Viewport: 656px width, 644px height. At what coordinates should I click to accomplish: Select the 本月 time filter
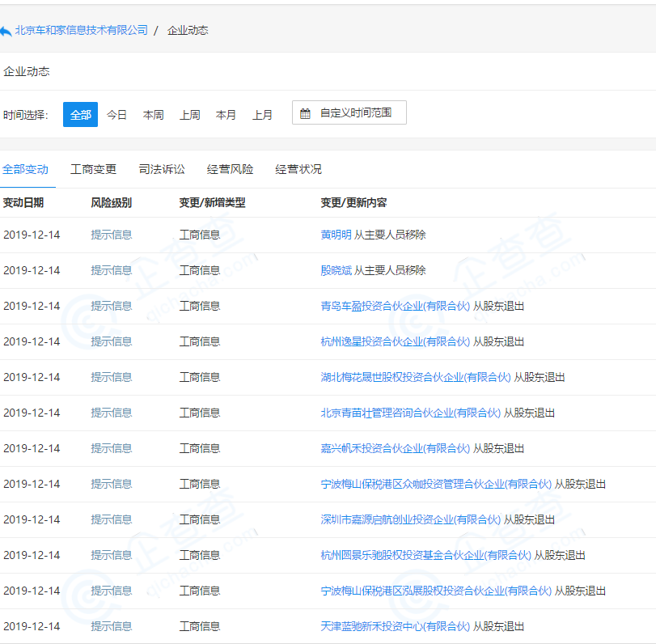pyautogui.click(x=226, y=114)
